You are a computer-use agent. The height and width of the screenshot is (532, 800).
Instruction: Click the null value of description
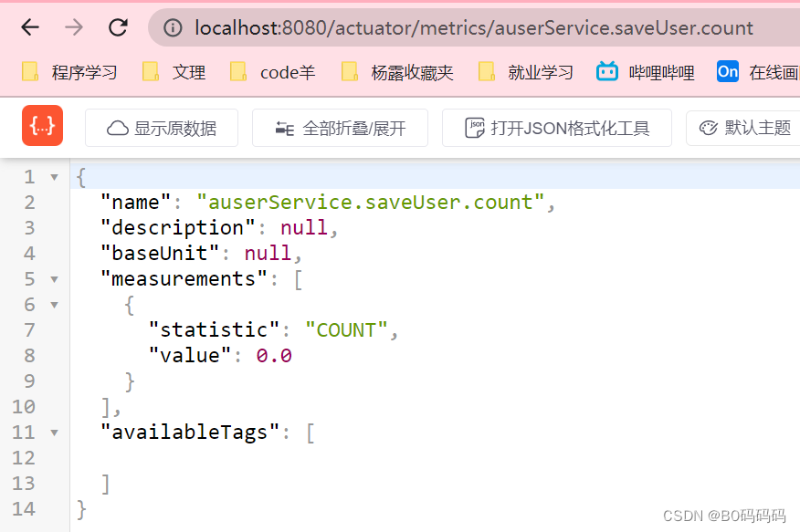303,228
